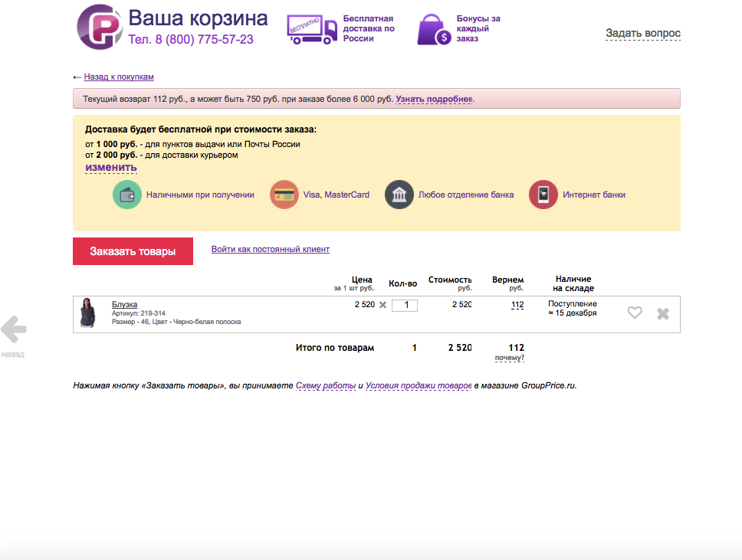The image size is (742, 560).
Task: Click the Интернет банки label
Action: (x=594, y=195)
